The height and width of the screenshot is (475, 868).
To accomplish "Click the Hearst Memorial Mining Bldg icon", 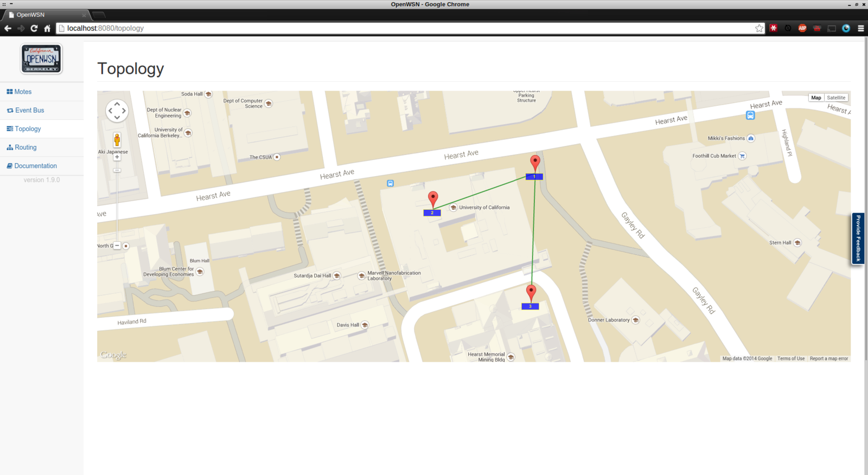I will [x=510, y=357].
